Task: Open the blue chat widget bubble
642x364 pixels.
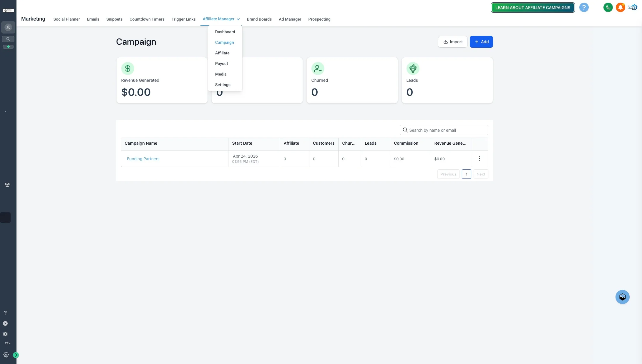Action: click(622, 297)
